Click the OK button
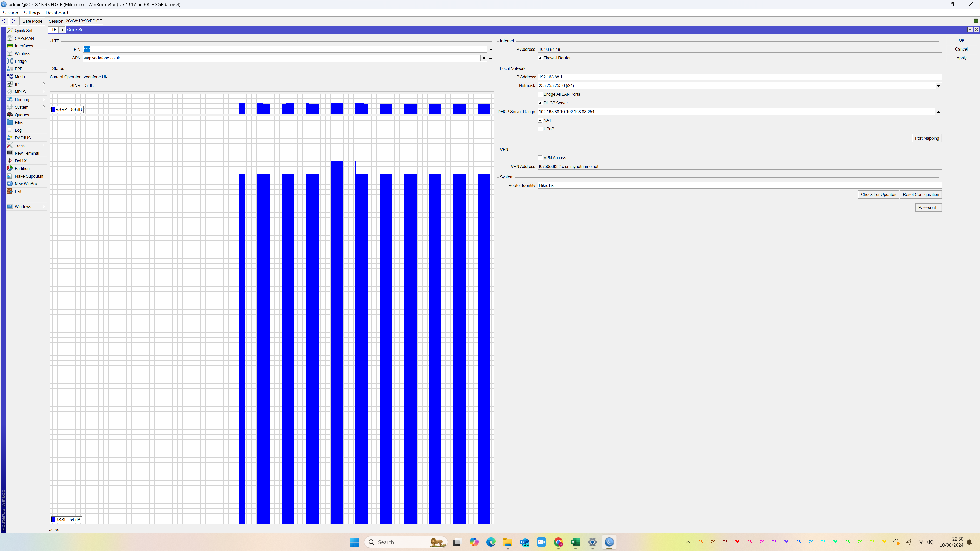 point(961,40)
